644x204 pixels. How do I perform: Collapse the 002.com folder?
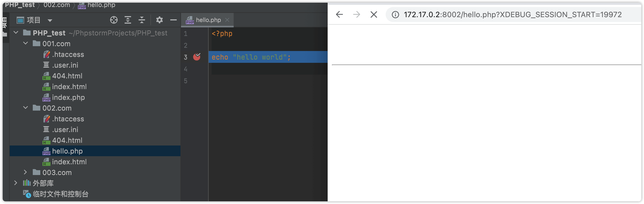click(x=26, y=108)
